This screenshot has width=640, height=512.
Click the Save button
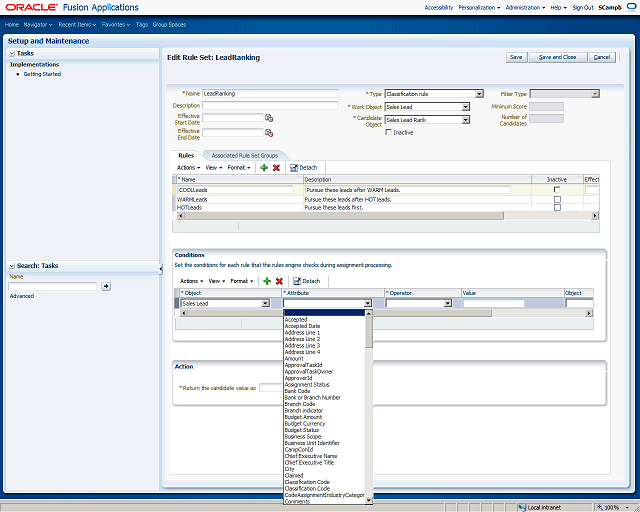click(x=516, y=57)
